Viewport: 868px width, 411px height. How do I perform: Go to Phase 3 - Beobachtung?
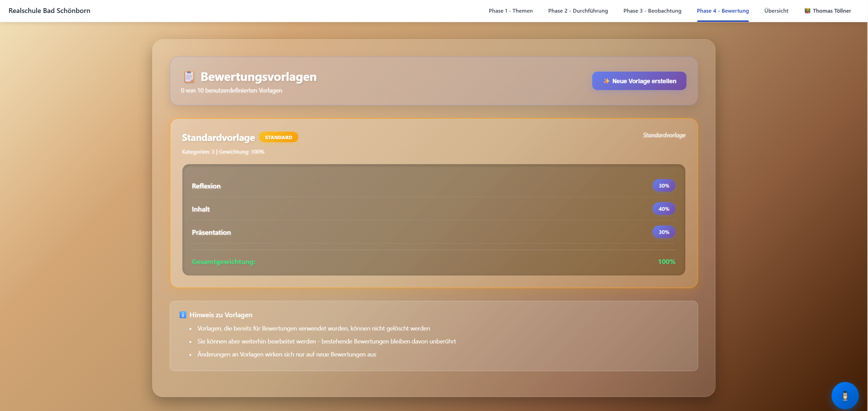[x=652, y=11]
